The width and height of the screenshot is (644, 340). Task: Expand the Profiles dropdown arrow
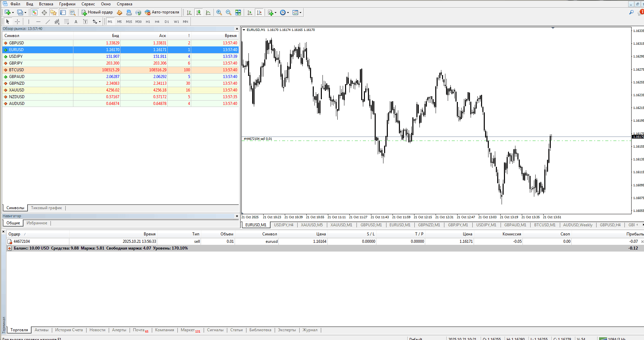[x=25, y=12]
